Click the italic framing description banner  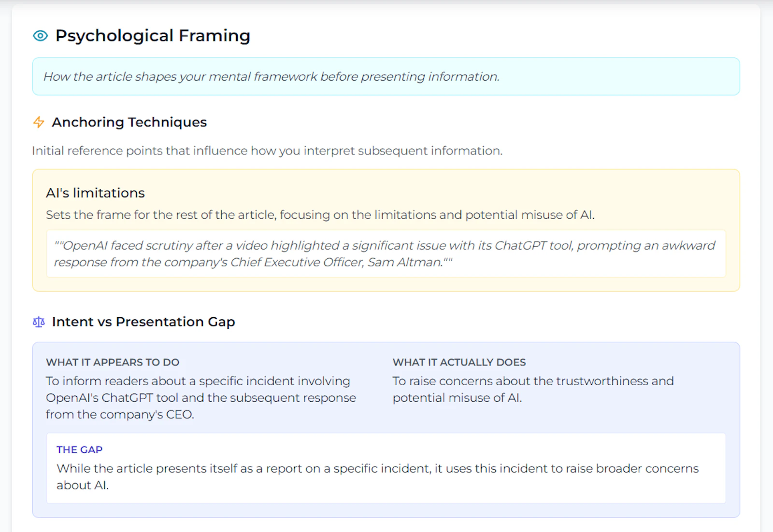(x=386, y=76)
